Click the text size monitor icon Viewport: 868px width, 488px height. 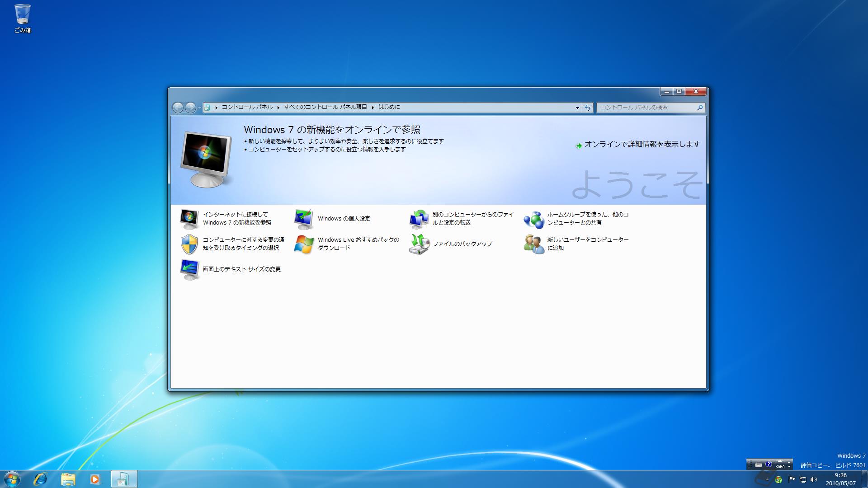pyautogui.click(x=189, y=269)
